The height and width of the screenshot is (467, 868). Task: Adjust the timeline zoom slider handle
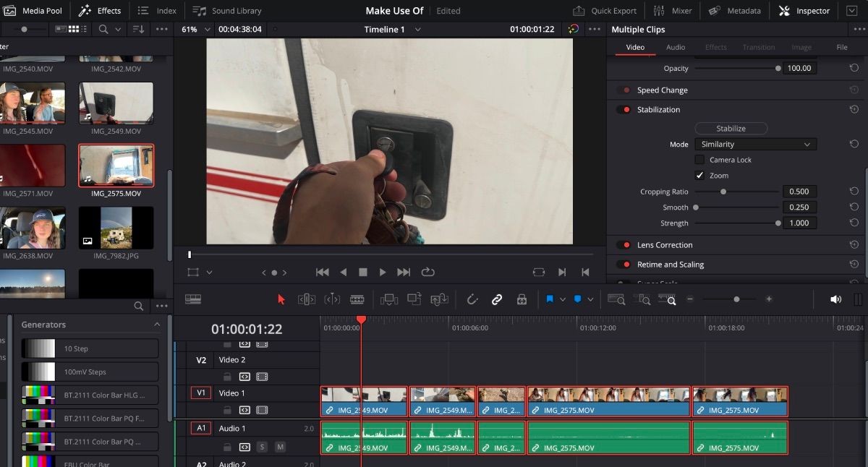(736, 299)
